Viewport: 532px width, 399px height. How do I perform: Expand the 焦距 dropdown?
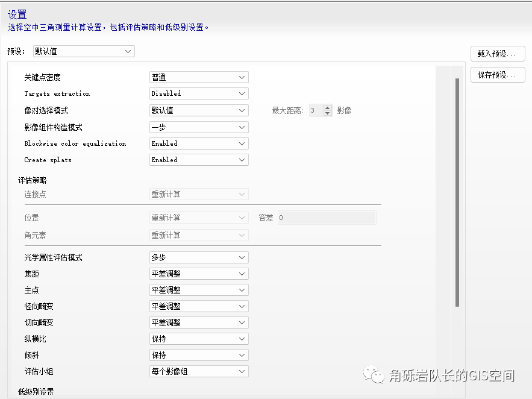click(198, 274)
